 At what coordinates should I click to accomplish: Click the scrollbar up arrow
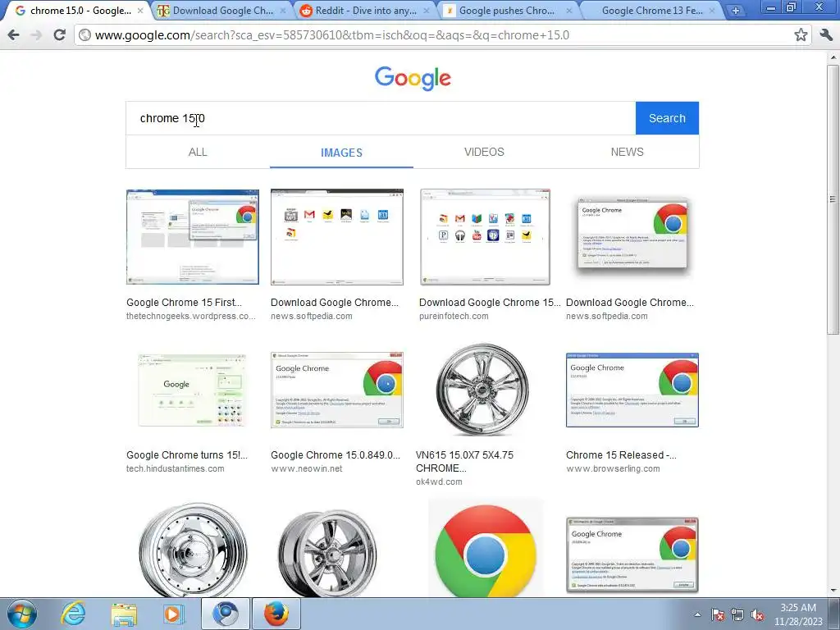(833, 57)
